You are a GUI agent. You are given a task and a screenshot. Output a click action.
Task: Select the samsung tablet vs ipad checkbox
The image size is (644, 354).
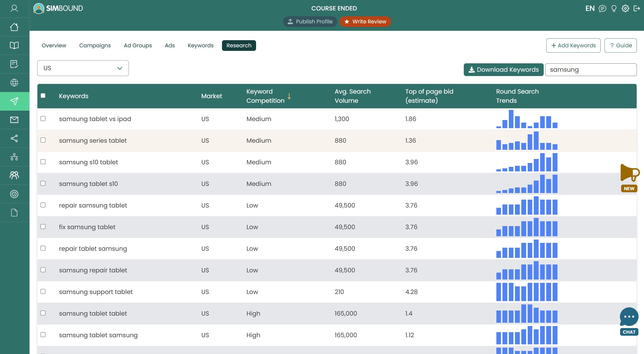(x=43, y=119)
